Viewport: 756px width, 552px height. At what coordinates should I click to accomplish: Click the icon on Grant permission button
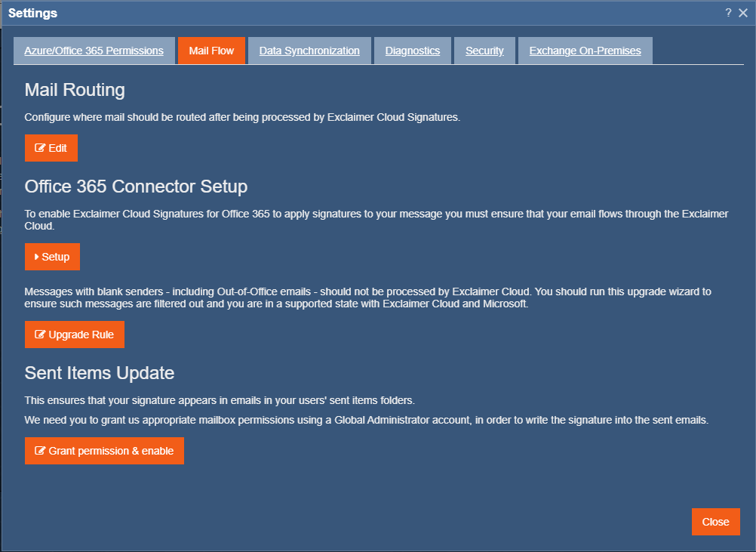coord(41,451)
